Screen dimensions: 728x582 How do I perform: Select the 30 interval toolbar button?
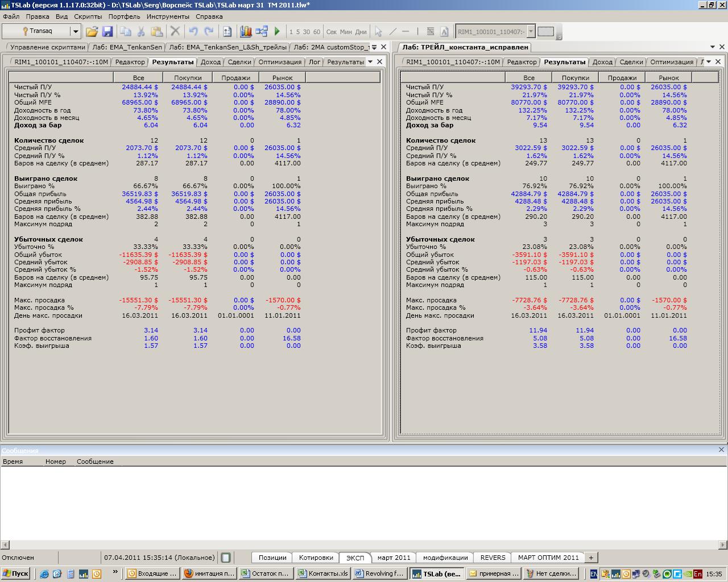pyautogui.click(x=307, y=32)
